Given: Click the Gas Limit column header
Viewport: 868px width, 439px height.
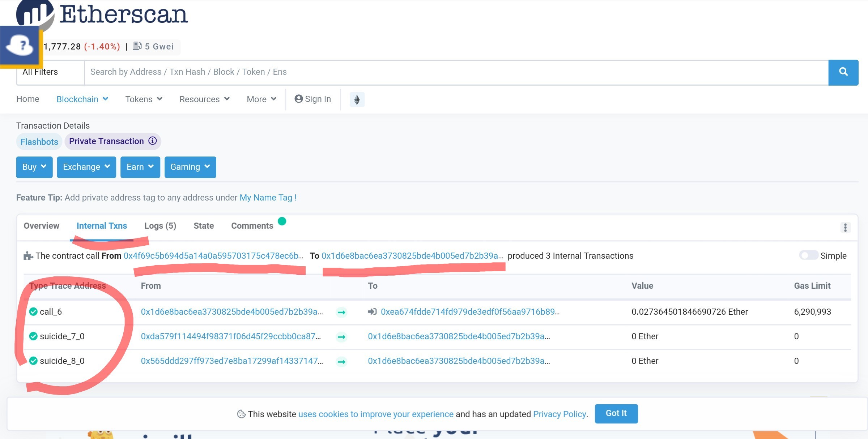Looking at the screenshot, I should pos(812,286).
